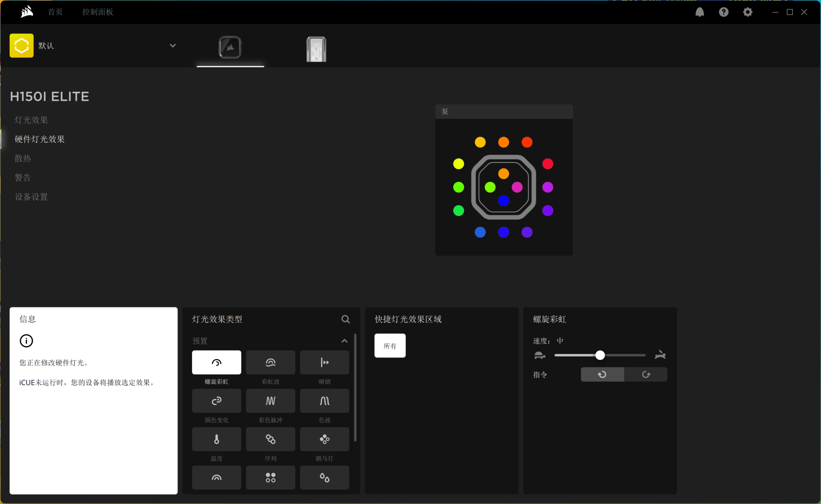
Task: Select the 序列 sequence effect icon
Action: click(270, 439)
